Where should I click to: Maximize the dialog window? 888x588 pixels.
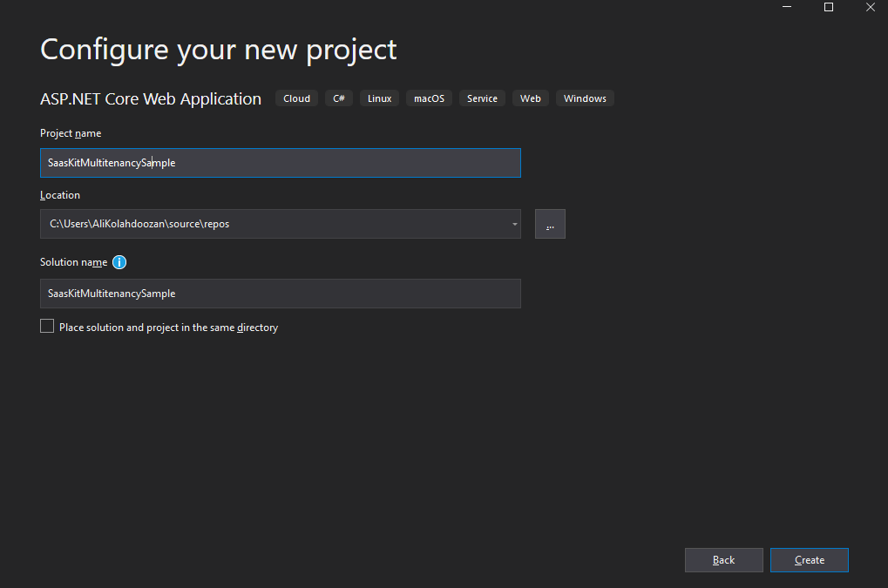pos(829,7)
